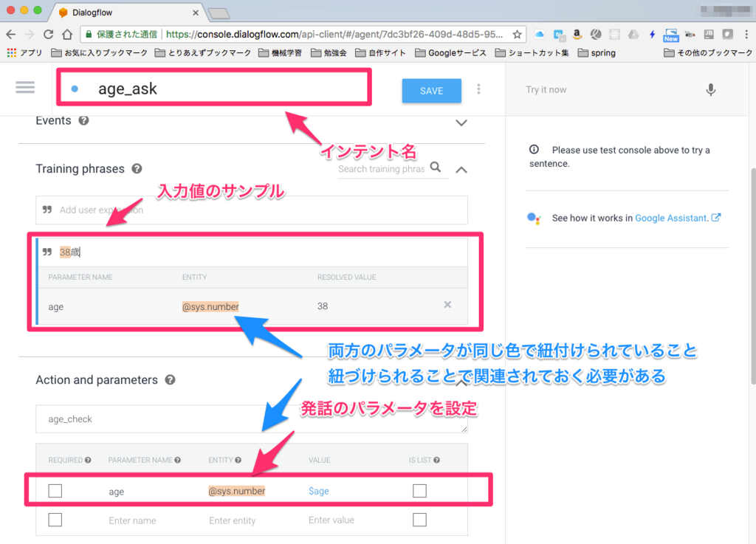The width and height of the screenshot is (756, 544).
Task: Open the お気に入りブックマーク bookmarks folder
Action: pyautogui.click(x=100, y=52)
